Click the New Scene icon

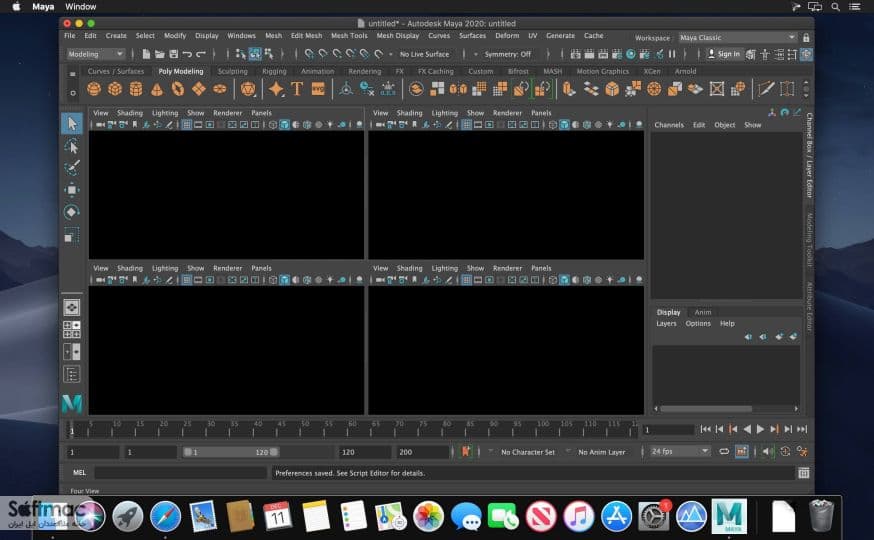coord(146,54)
